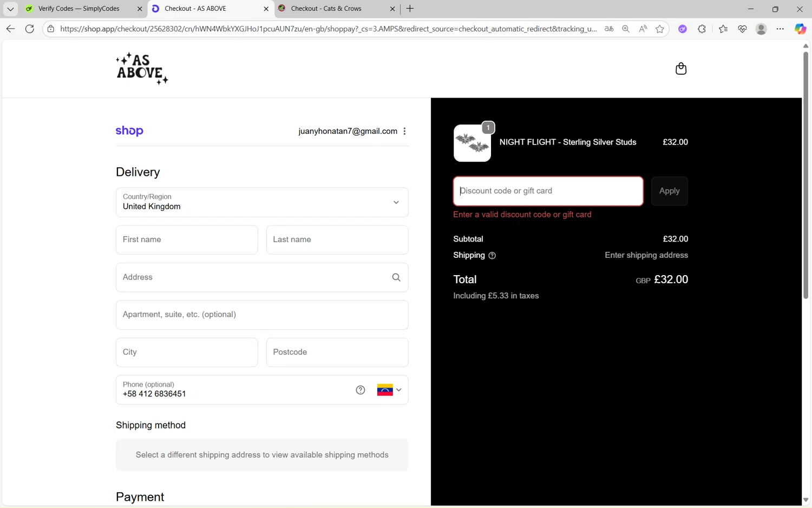The image size is (812, 508).
Task: Click into the Address field
Action: point(262,277)
